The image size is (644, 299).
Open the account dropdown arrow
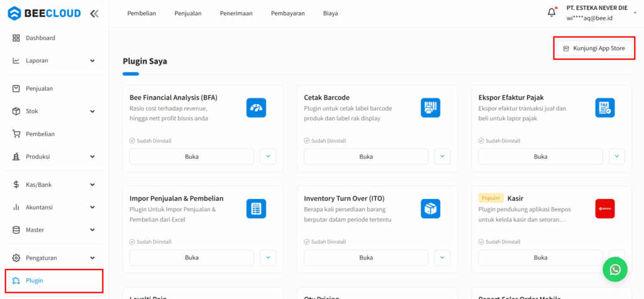tap(635, 13)
